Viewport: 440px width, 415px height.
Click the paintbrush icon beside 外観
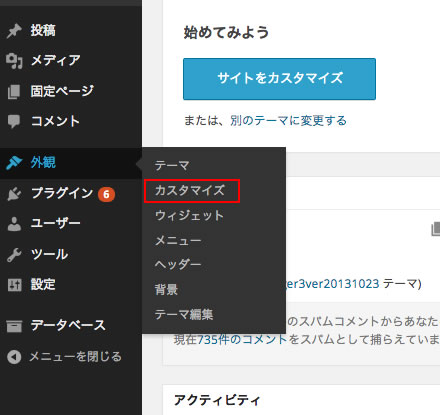14,163
